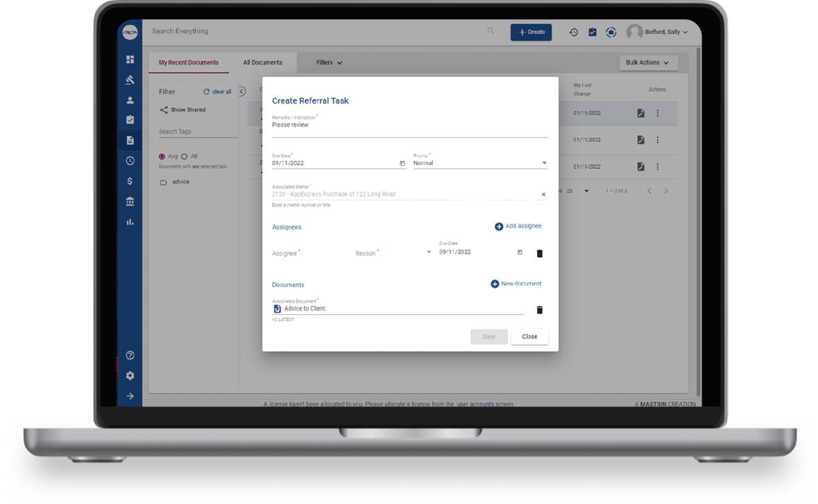Open the Priority dropdown set to Normal

[480, 163]
